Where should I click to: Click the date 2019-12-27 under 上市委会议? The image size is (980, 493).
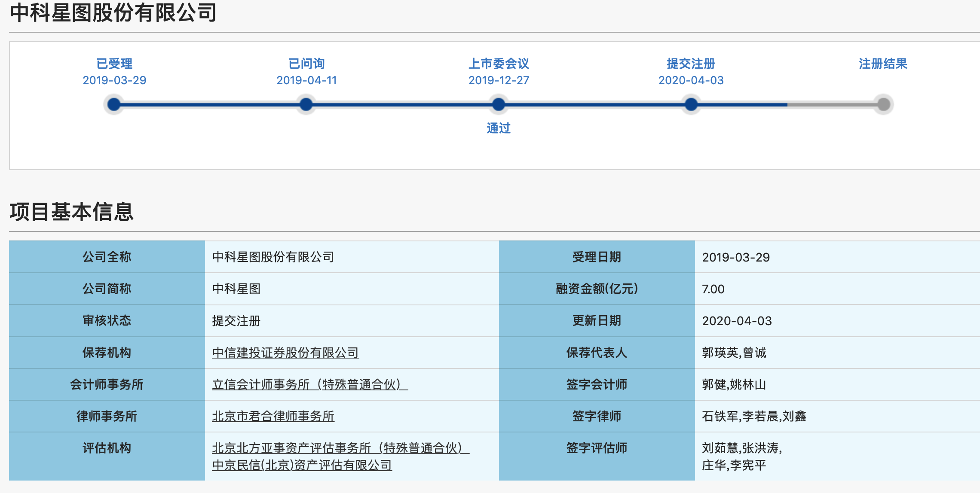tap(499, 80)
